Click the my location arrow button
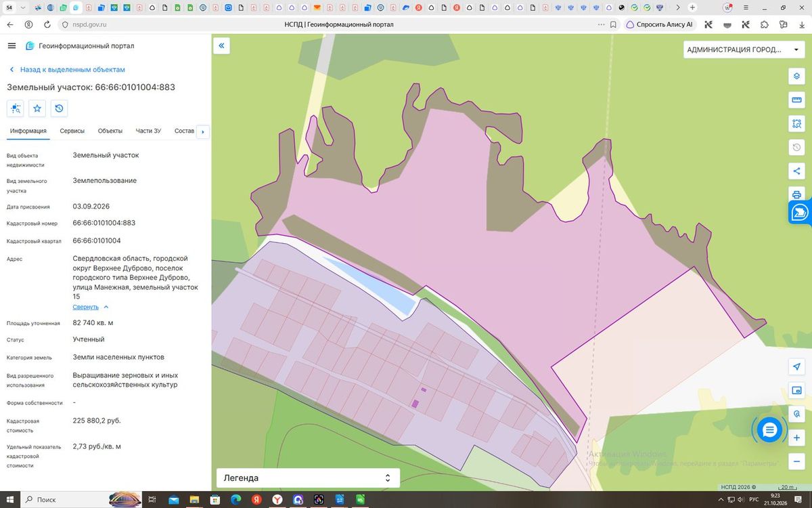This screenshot has width=812, height=508. [x=796, y=366]
